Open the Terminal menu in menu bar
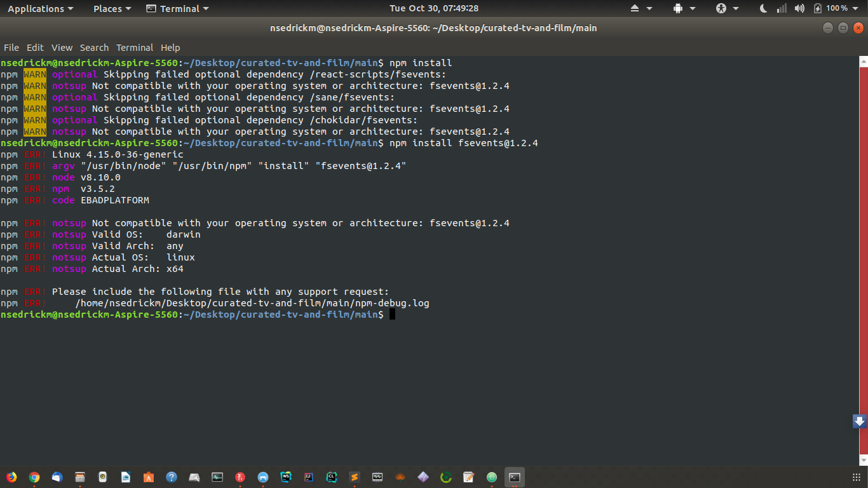This screenshot has height=488, width=868. (135, 48)
